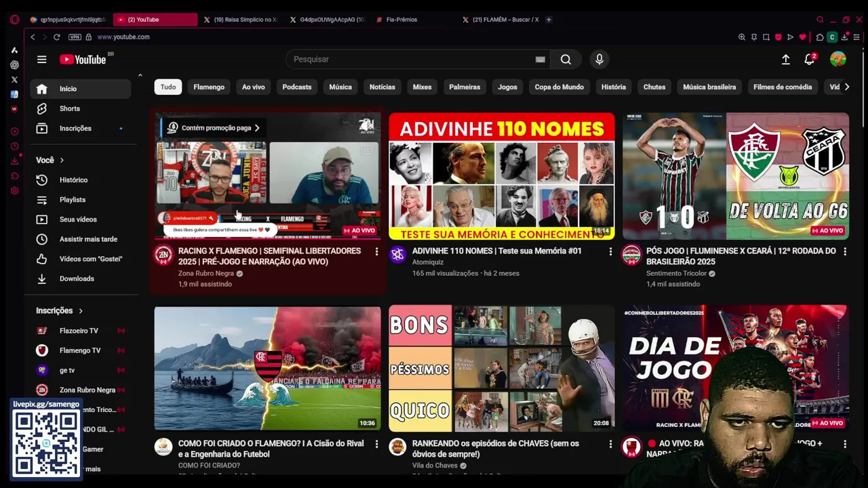Open ChatGPT in Opera sidebar
Viewport: 868px width, 488px height.
14,65
